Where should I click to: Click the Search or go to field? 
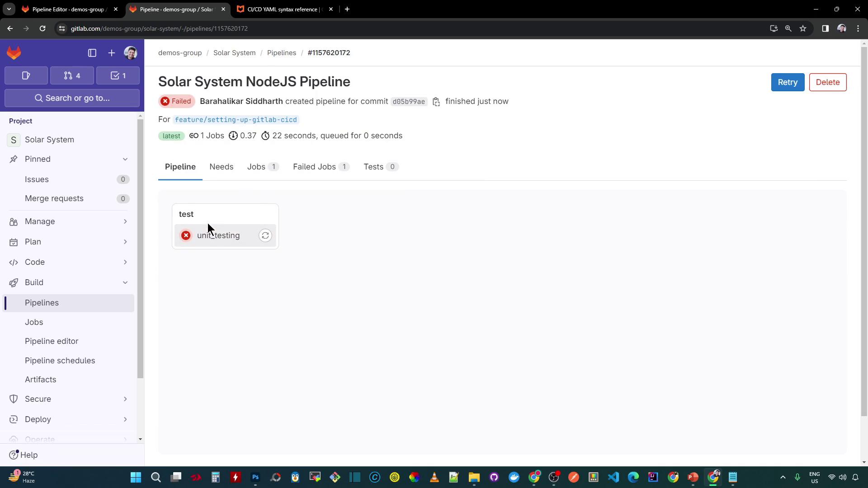click(x=72, y=98)
